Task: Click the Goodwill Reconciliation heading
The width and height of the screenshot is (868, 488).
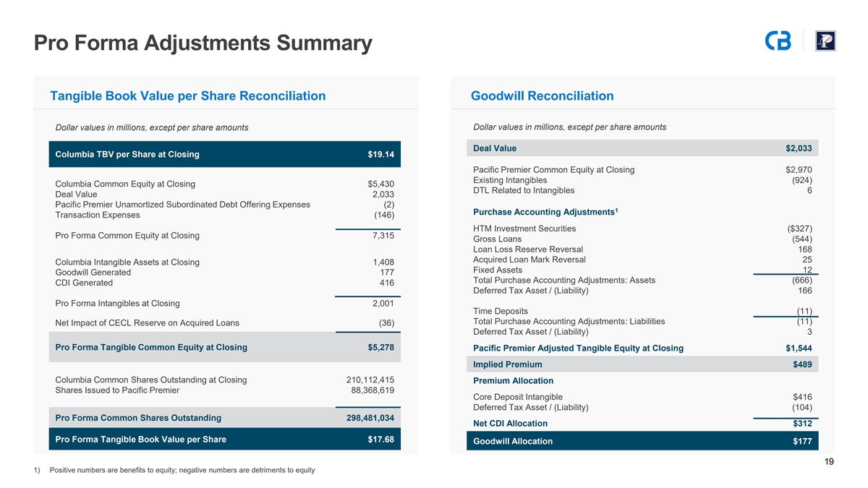Action: [542, 96]
